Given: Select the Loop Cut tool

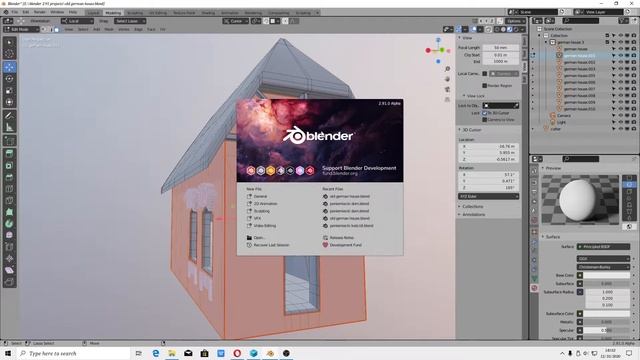Looking at the screenshot, I should pyautogui.click(x=9, y=189).
